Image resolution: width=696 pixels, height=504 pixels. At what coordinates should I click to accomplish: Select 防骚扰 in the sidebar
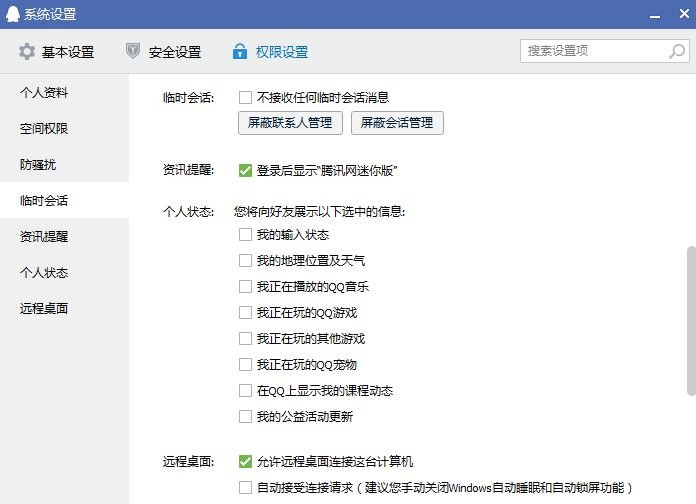(64, 164)
